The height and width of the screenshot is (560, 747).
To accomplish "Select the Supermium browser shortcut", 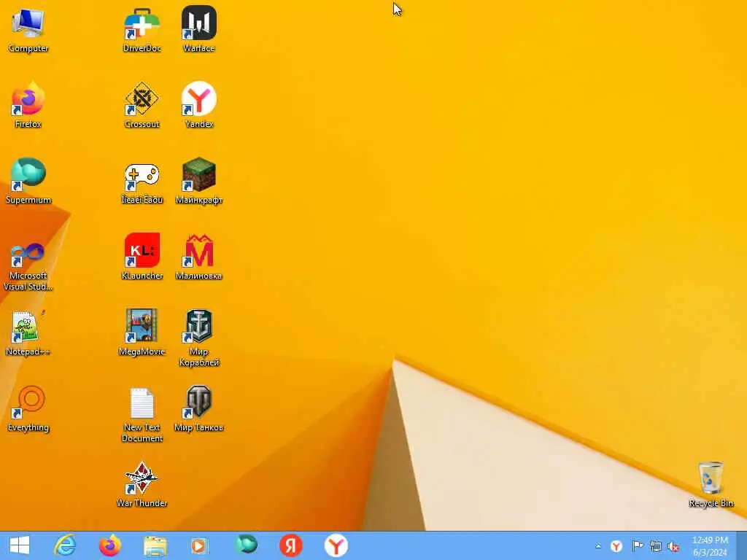I will coord(28,181).
